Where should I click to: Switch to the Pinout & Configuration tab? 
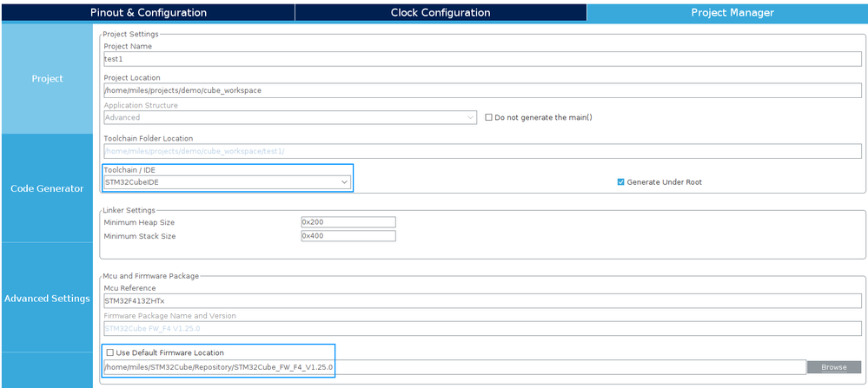[x=149, y=13]
